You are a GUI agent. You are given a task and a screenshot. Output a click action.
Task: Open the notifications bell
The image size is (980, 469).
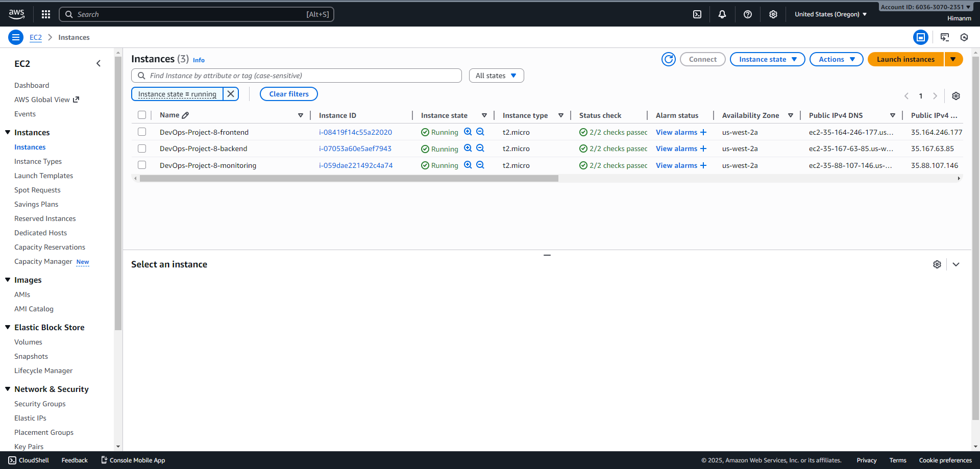[722, 14]
